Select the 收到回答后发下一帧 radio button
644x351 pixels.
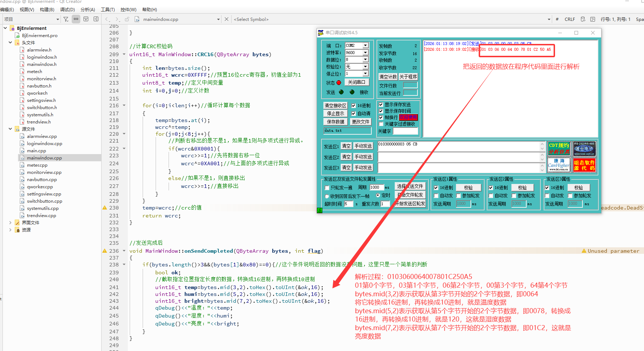327,196
